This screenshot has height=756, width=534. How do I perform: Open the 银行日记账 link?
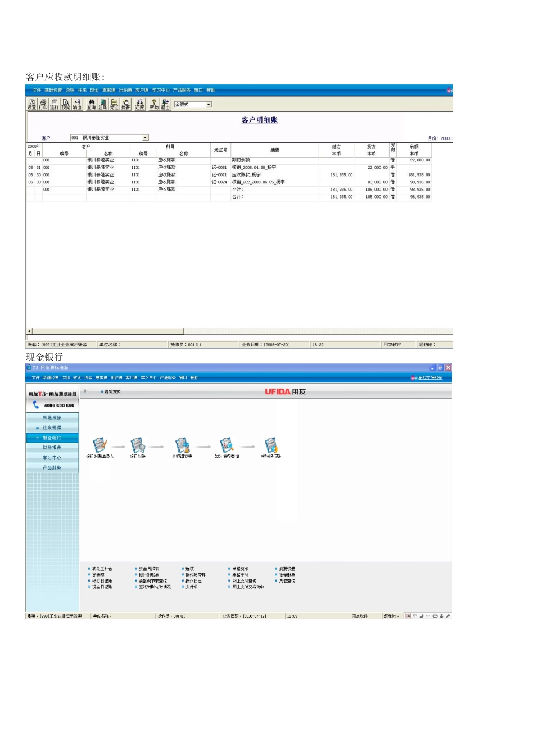point(102,581)
